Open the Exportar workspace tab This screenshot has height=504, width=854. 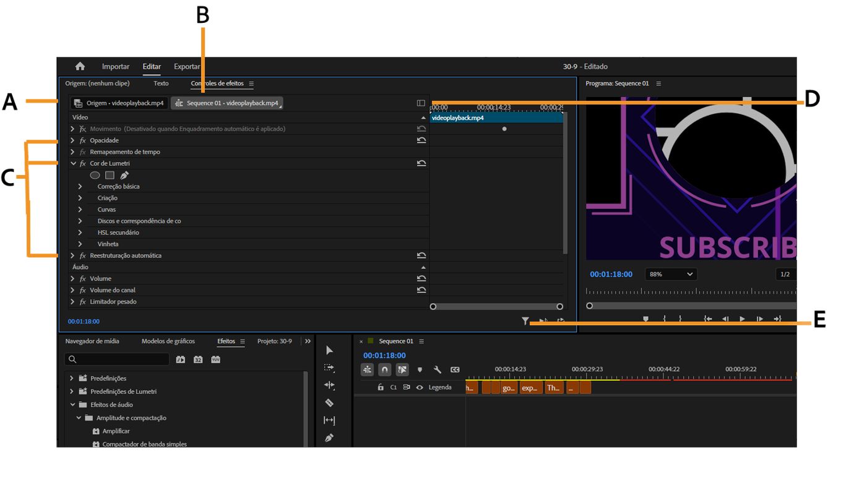pyautogui.click(x=187, y=67)
